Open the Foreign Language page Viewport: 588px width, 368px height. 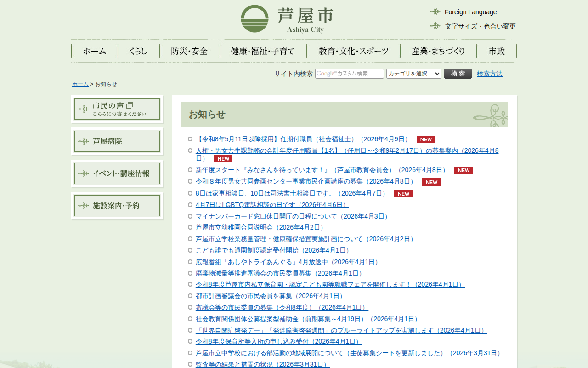tap(470, 12)
